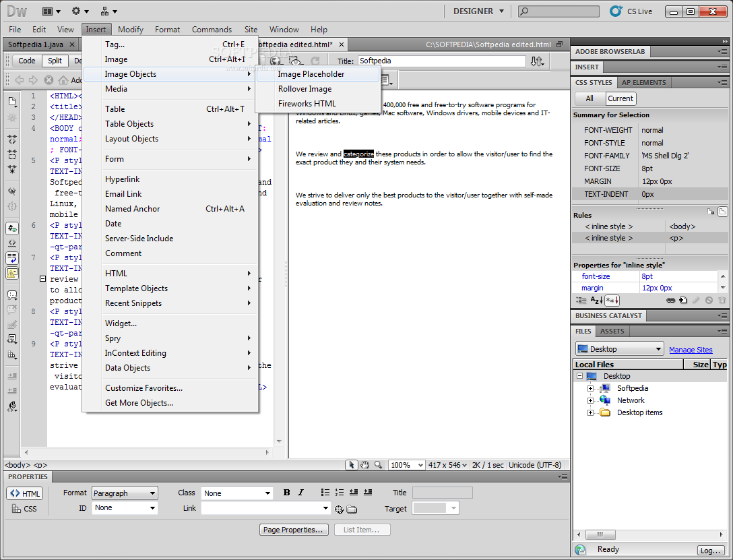
Task: Click the Format Source Code icon
Action: (x=12, y=406)
